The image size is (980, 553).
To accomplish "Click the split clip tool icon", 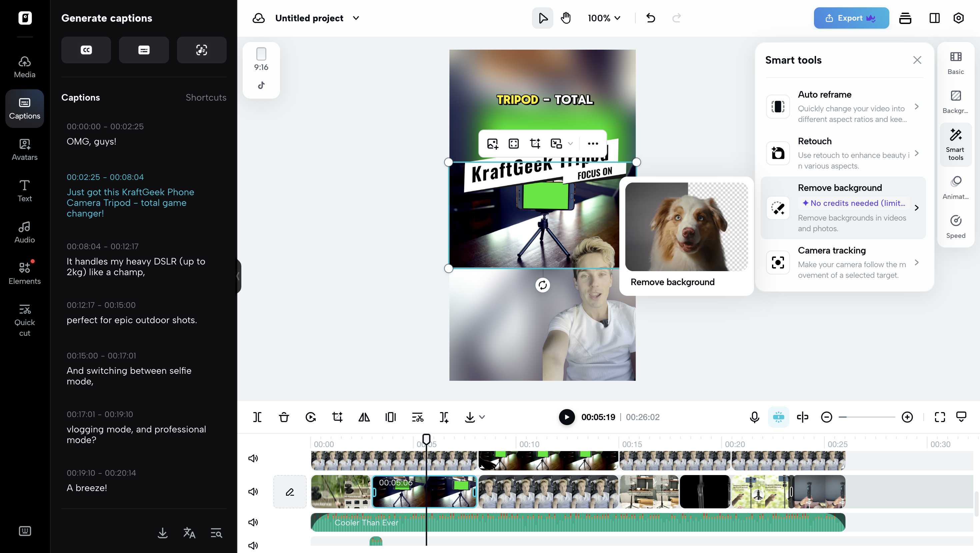I will 257,417.
